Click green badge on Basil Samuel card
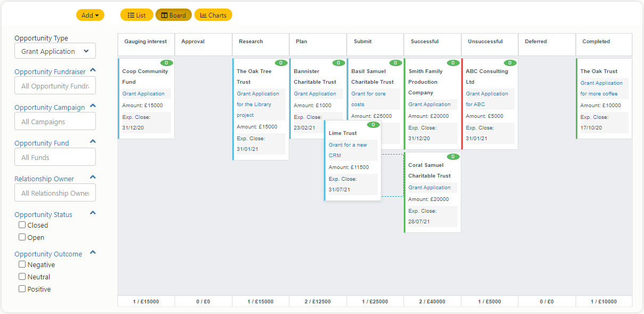 click(395, 63)
